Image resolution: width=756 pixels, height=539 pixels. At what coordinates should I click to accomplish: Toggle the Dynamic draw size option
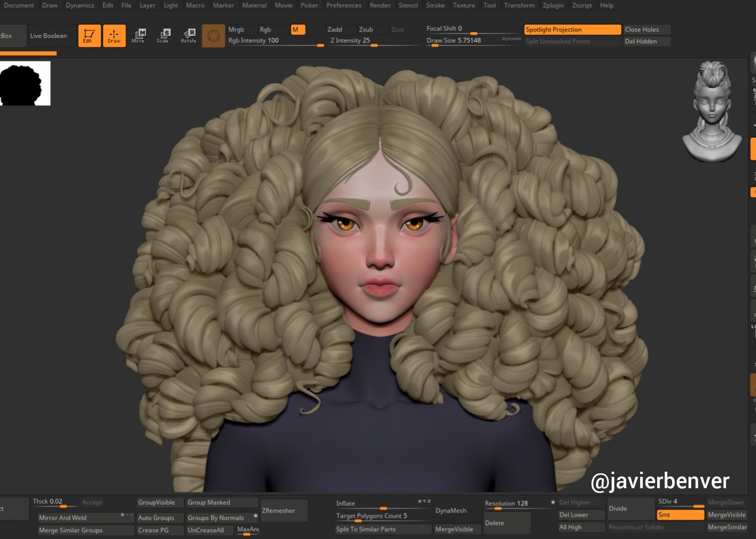coord(512,39)
